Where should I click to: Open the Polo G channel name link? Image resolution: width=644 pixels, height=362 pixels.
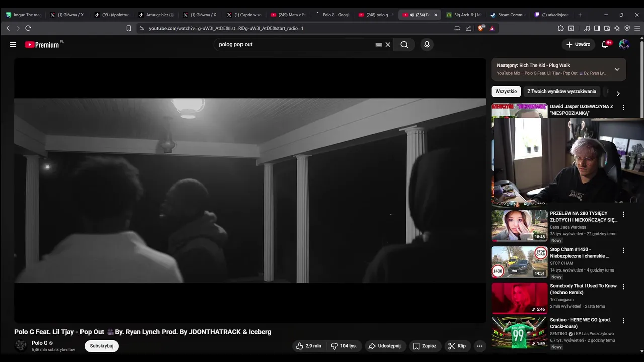(x=40, y=343)
